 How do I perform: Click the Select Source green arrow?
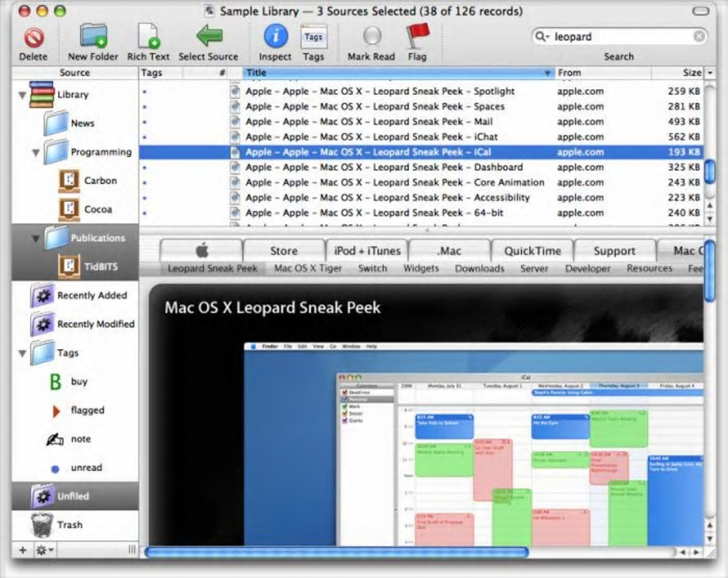(209, 35)
